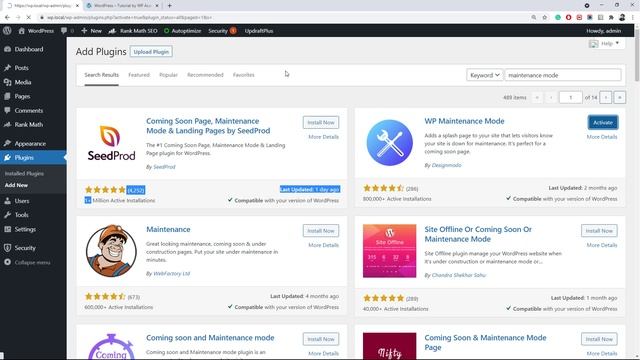Screen dimensions: 640x360
Task: Click WP Maintenance Mode wrench icon
Action: (389, 142)
